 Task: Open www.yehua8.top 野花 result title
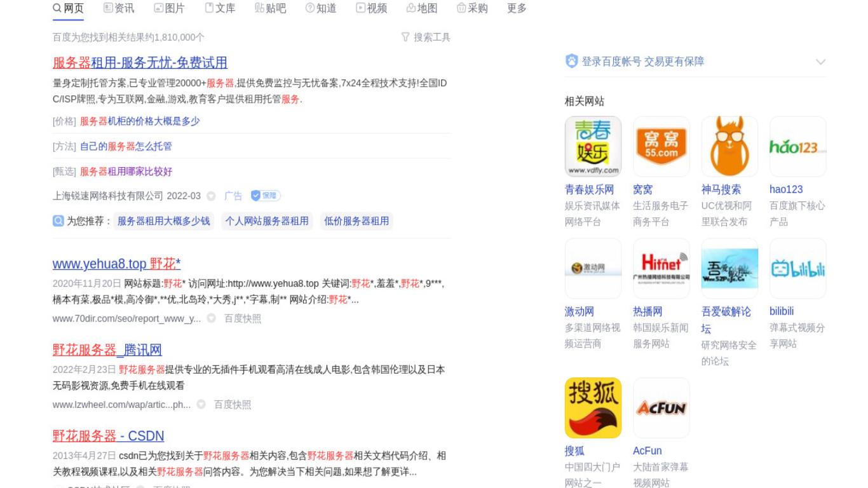116,264
